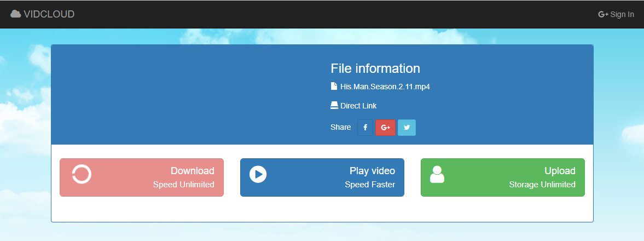The height and width of the screenshot is (241, 644).
Task: Click the drive icon beside Direct Link
Action: [334, 106]
